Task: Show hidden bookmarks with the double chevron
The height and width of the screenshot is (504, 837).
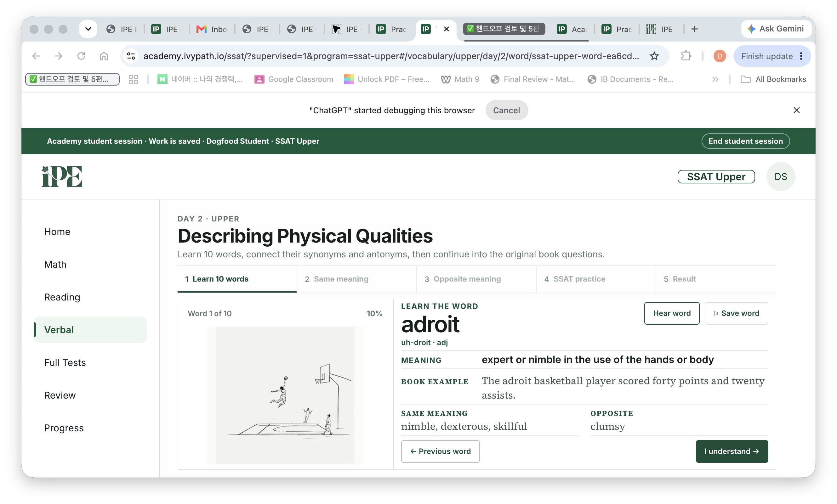Action: point(715,79)
